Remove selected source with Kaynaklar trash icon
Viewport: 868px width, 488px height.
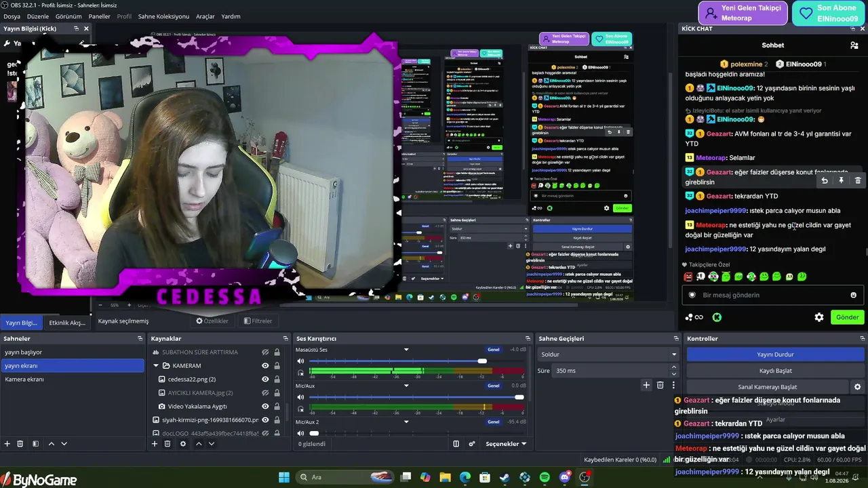coord(167,444)
